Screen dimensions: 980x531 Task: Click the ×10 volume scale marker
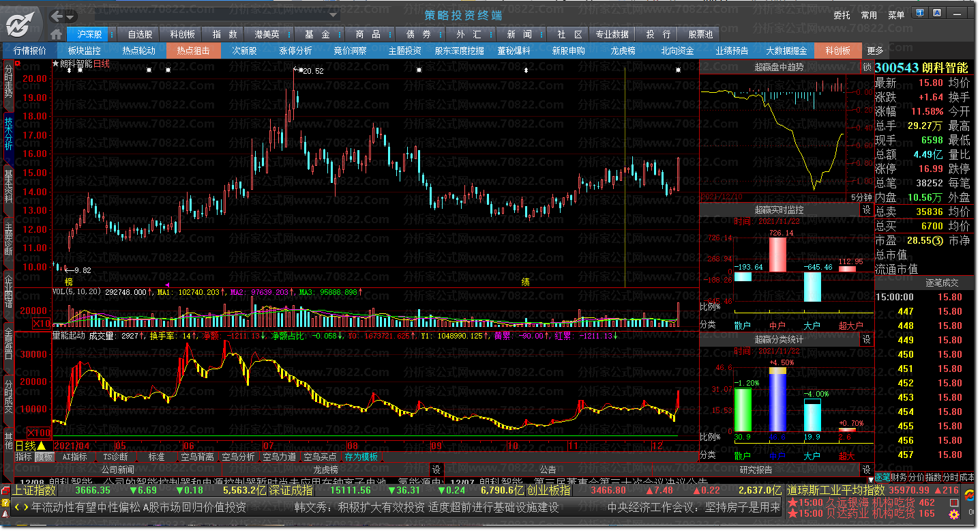click(42, 323)
